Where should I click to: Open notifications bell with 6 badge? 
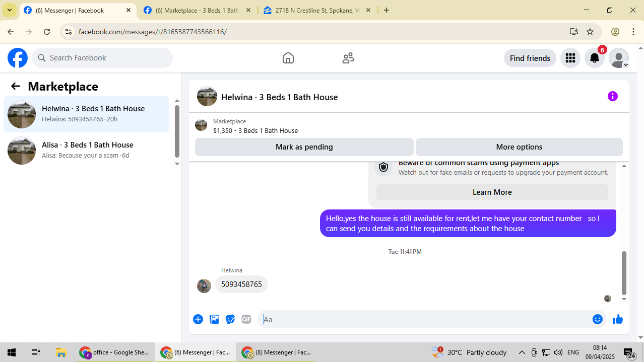point(595,58)
